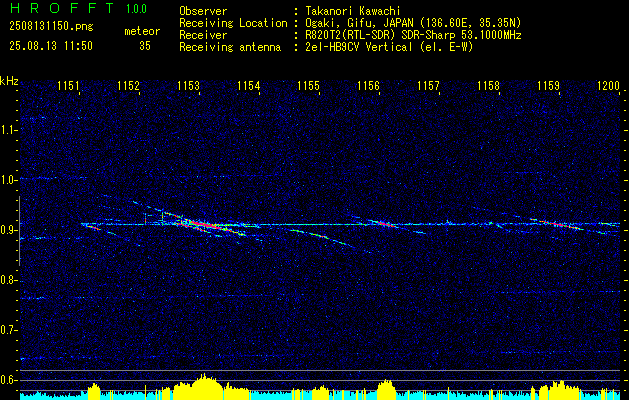Click the kHz axis unit label

coord(9,81)
